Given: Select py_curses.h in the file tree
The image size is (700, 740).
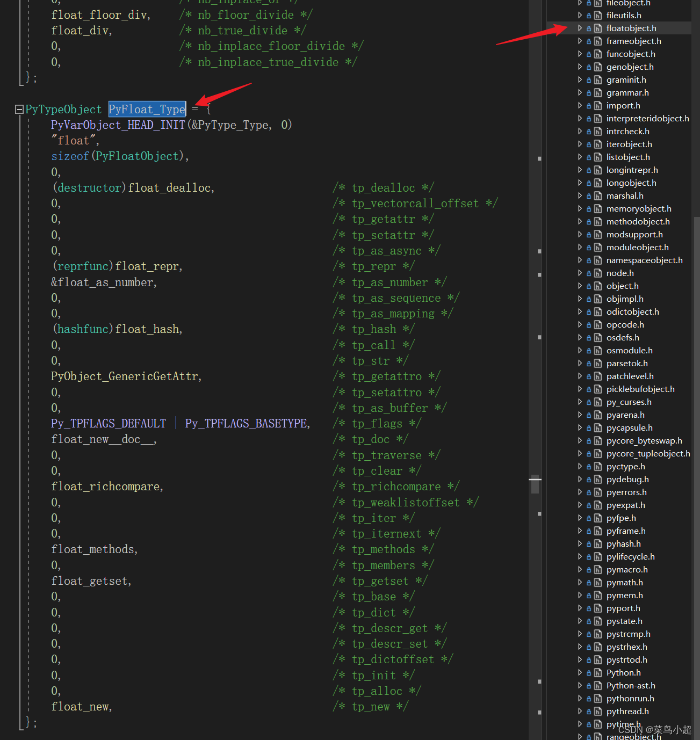Looking at the screenshot, I should tap(629, 402).
